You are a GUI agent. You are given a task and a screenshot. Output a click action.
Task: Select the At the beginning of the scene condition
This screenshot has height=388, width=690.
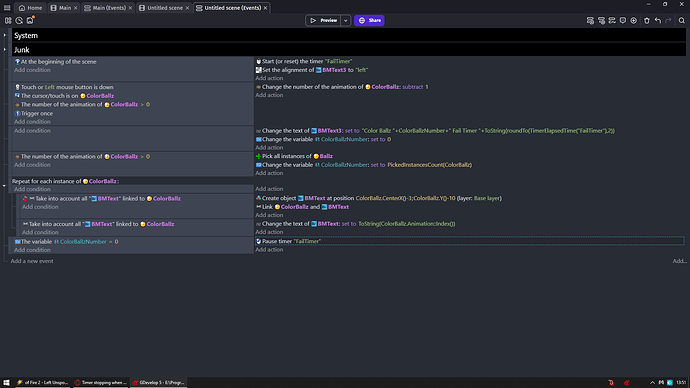coord(55,62)
